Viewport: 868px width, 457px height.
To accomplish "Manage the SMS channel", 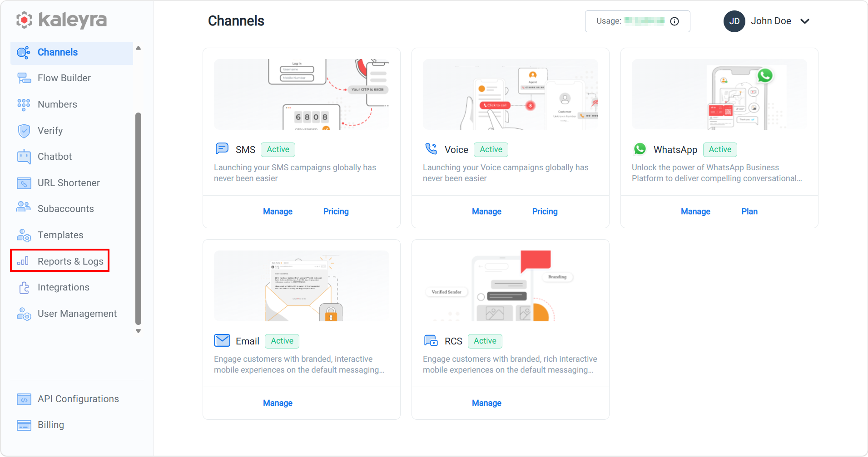I will click(x=278, y=211).
